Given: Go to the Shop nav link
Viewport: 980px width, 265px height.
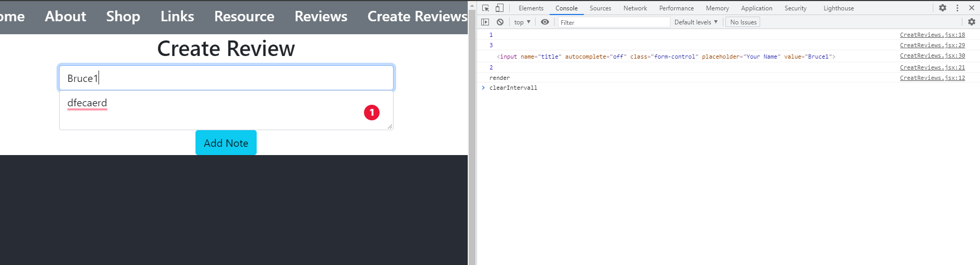Looking at the screenshot, I should tap(123, 16).
